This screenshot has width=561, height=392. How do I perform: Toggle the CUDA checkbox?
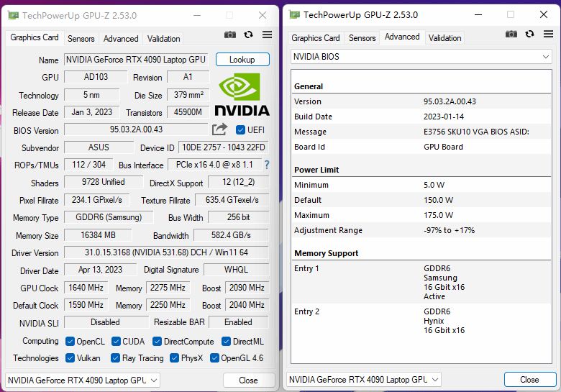pos(116,342)
